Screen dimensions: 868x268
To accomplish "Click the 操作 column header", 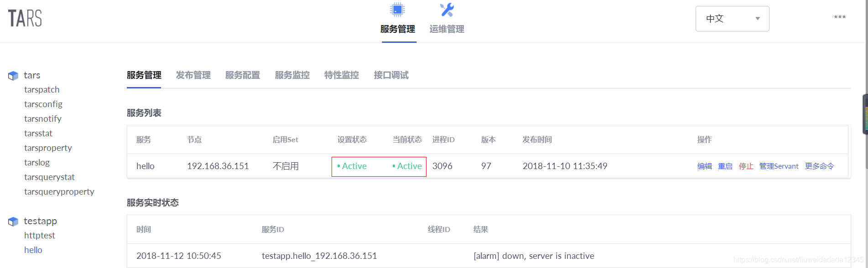I will (x=705, y=140).
